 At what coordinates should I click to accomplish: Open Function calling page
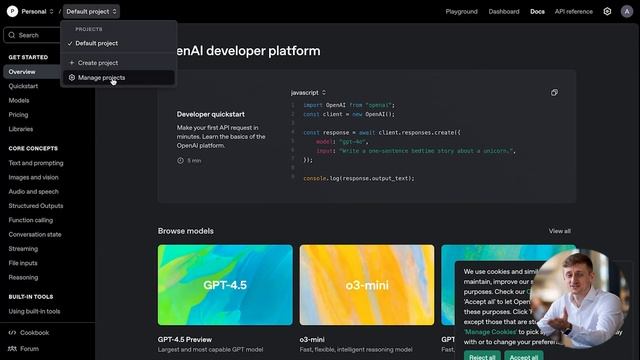pos(31,220)
